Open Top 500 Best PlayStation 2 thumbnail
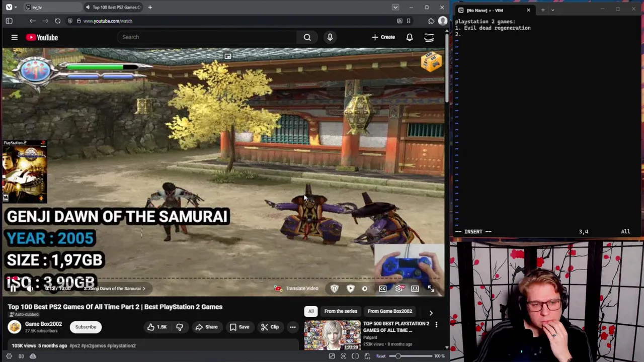Screen dimensions: 644x362 [x=333, y=335]
